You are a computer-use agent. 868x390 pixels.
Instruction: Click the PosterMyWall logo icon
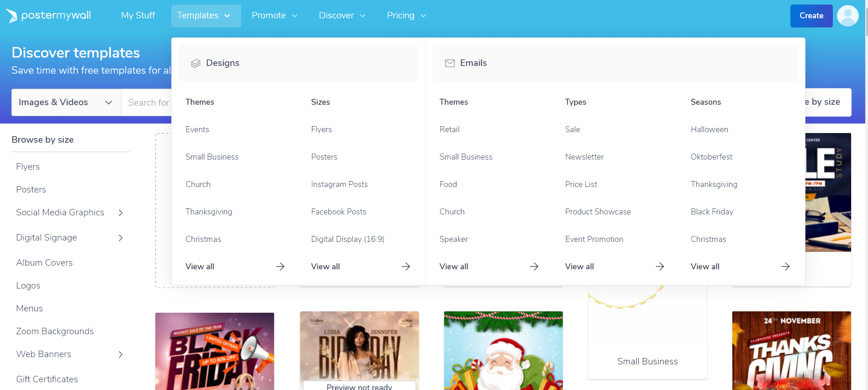tap(12, 16)
